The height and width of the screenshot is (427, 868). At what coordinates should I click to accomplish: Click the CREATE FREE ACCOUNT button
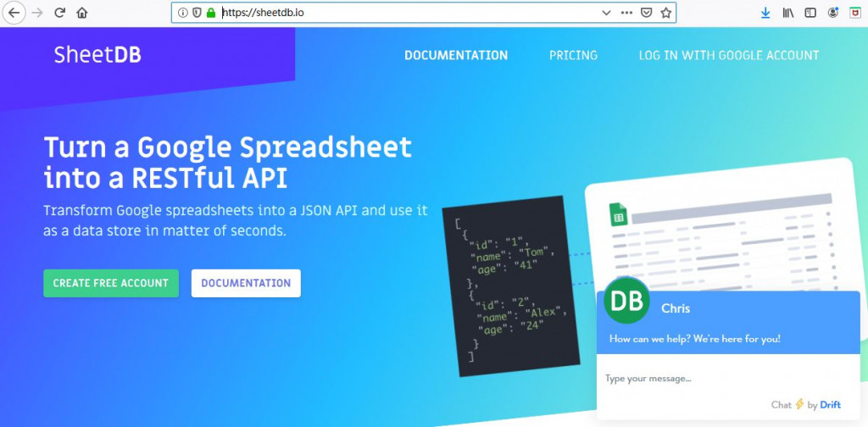tap(111, 283)
